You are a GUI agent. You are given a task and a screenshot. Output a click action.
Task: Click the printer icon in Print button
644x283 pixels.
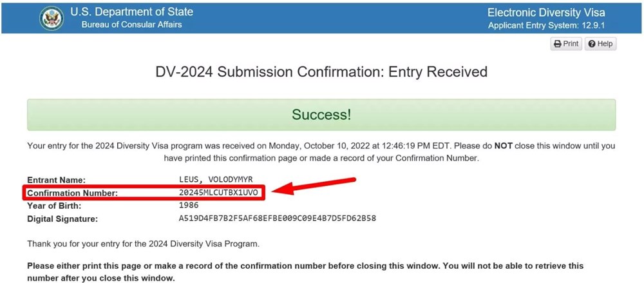click(557, 44)
